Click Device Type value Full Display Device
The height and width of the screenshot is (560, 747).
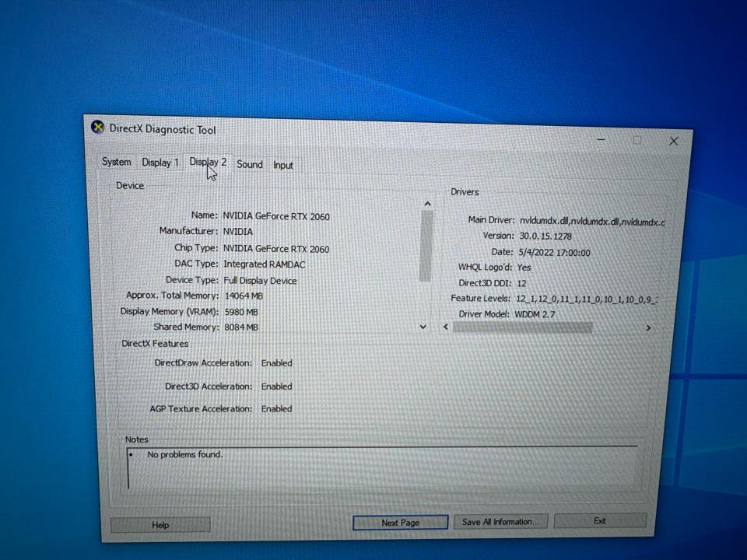point(260,281)
